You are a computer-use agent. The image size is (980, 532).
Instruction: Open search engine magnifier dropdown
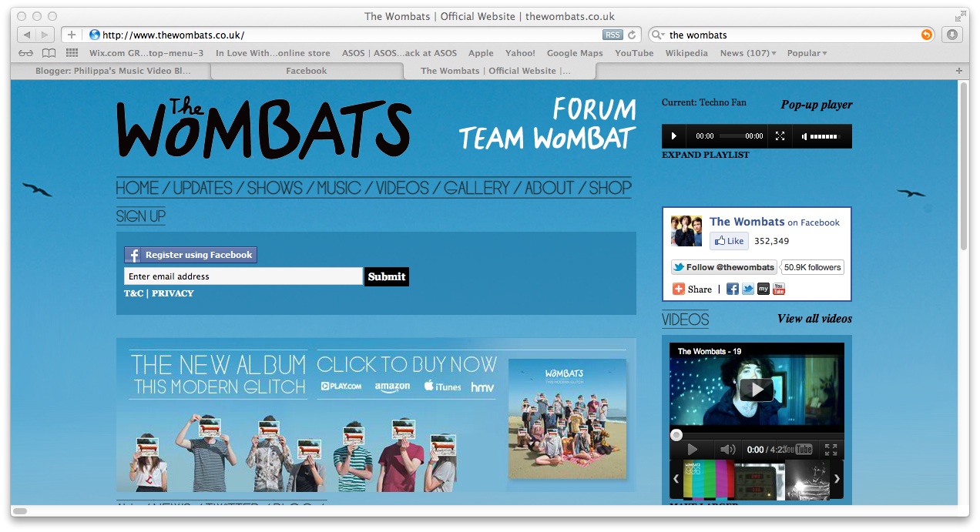point(658,35)
